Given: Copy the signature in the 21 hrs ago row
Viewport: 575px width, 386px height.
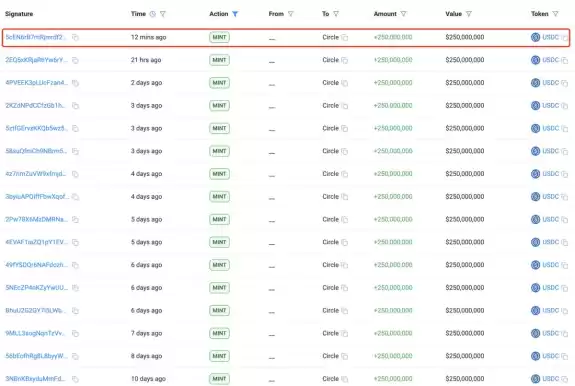Looking at the screenshot, I should pos(75,60).
